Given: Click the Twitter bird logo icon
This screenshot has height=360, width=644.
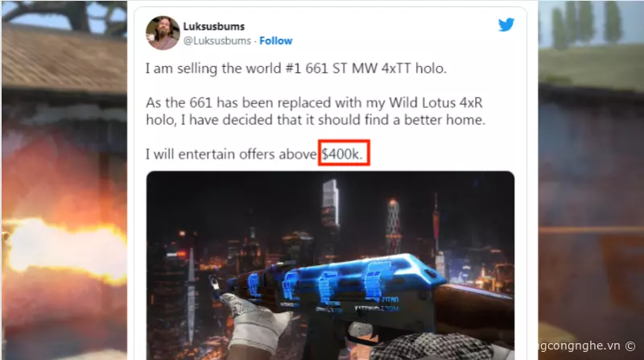Looking at the screenshot, I should click(x=506, y=25).
